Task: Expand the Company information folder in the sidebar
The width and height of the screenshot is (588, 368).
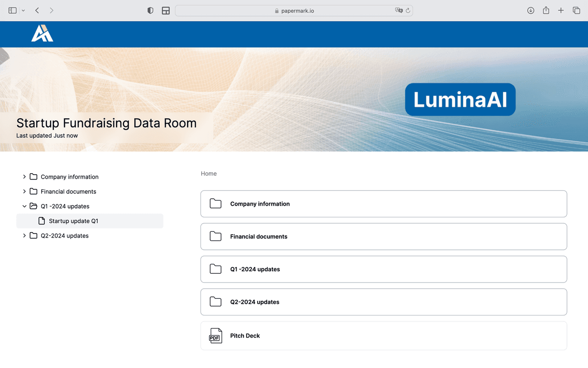Action: pos(24,177)
